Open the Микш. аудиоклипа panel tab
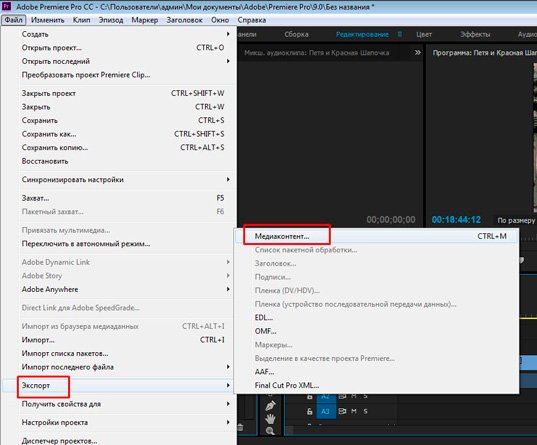Screen dimensions: 537x445 (x=316, y=53)
